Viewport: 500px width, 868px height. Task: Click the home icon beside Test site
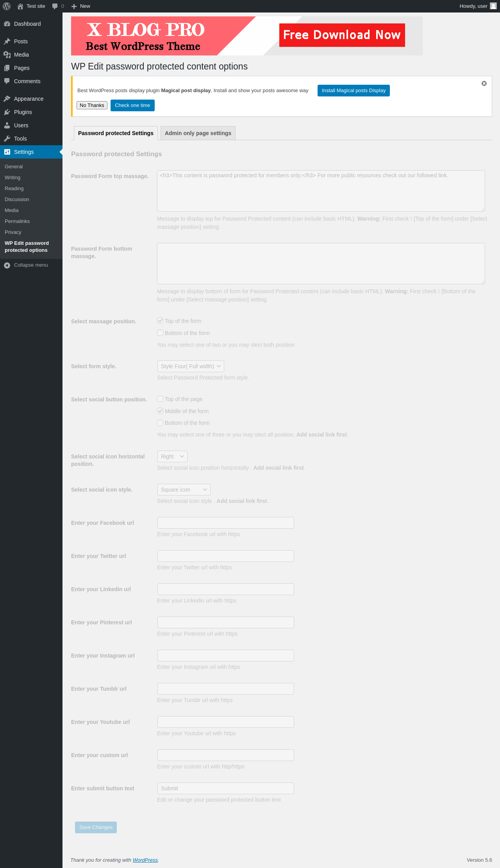20,6
